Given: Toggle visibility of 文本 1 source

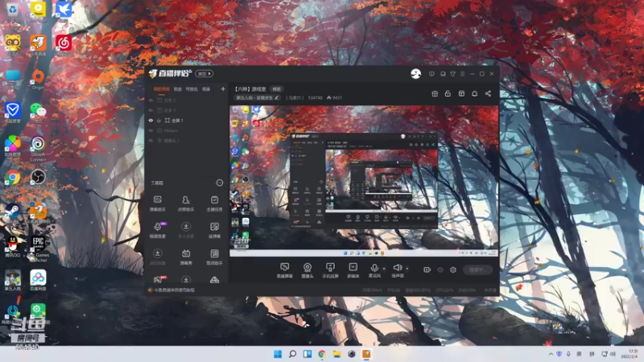Looking at the screenshot, I should click(151, 110).
